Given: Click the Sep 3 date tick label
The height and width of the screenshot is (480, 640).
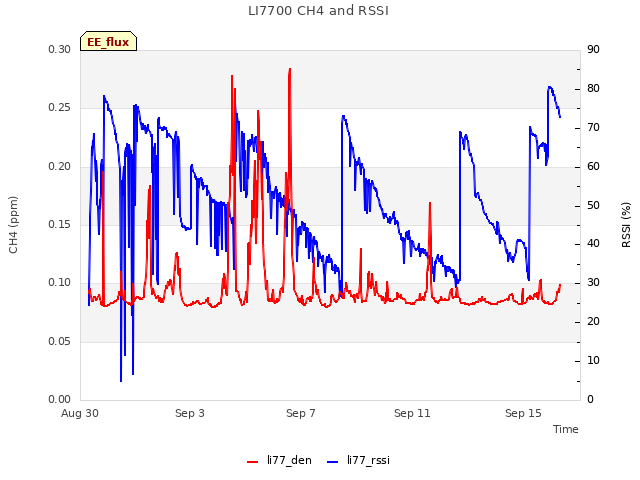Looking at the screenshot, I should (190, 413).
